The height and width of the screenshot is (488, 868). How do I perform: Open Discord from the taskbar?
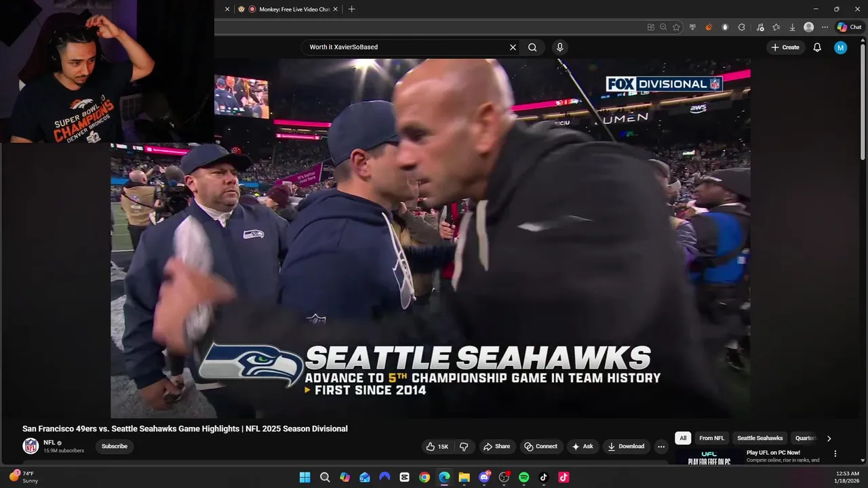(x=484, y=477)
